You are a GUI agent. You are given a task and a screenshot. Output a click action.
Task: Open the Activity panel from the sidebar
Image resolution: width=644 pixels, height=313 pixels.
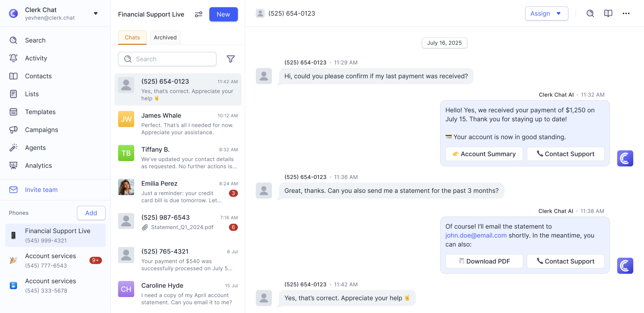click(x=36, y=58)
